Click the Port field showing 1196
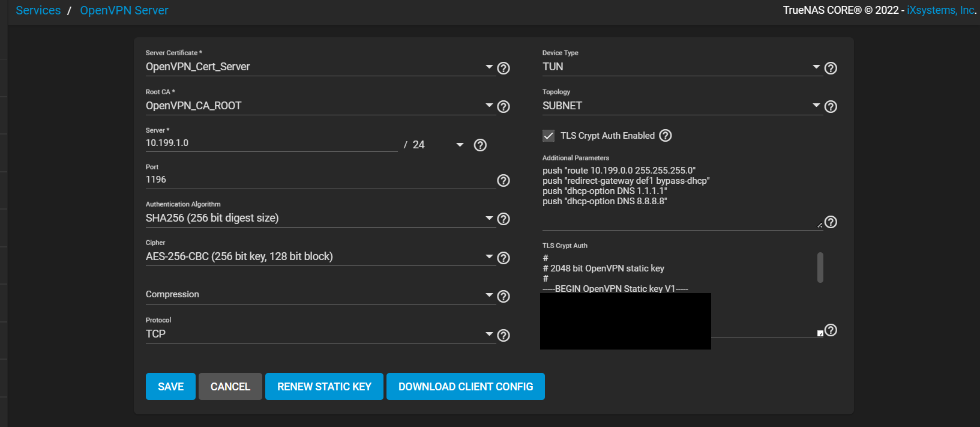Viewport: 980px width, 427px height. 320,180
